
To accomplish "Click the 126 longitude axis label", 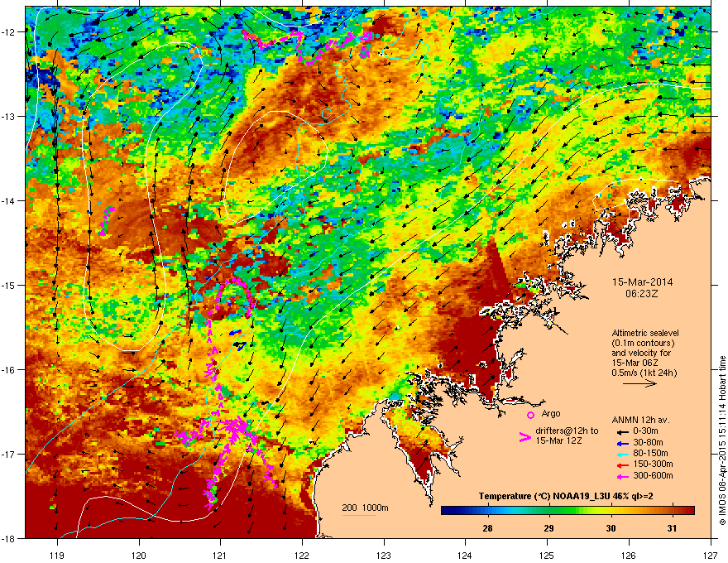I will pyautogui.click(x=629, y=555).
